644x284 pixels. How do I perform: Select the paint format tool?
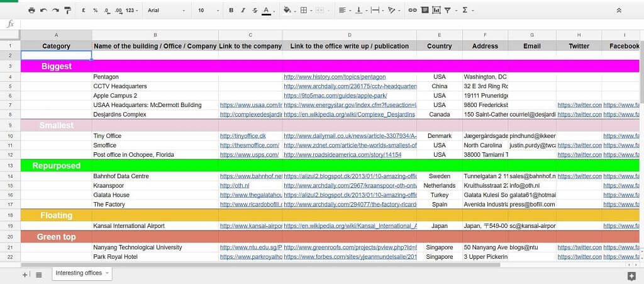coord(67,11)
